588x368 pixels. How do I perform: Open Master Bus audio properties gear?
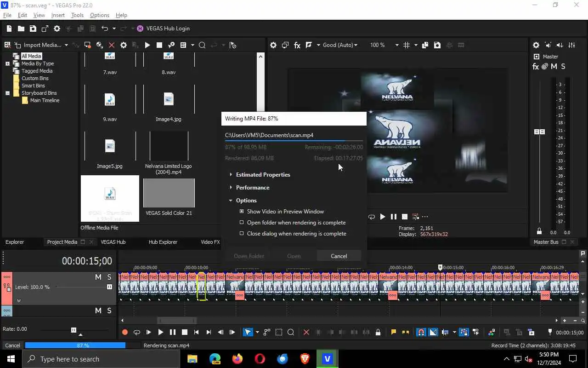click(x=536, y=45)
